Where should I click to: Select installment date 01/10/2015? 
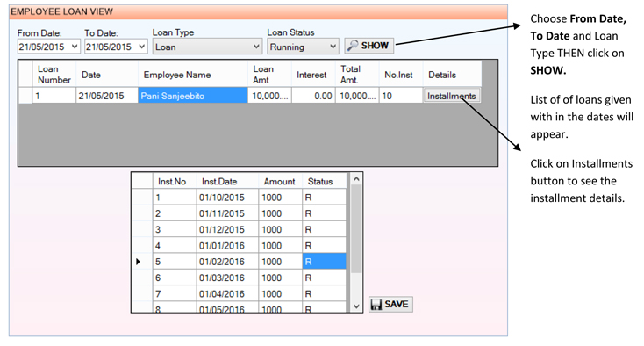[227, 198]
